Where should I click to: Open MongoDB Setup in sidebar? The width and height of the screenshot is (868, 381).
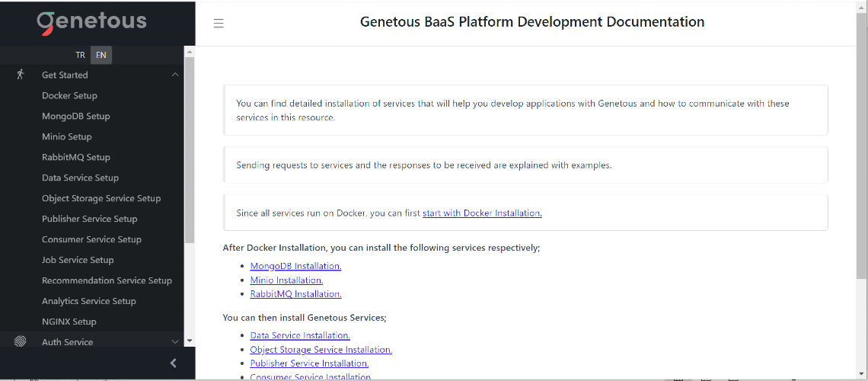tap(76, 116)
